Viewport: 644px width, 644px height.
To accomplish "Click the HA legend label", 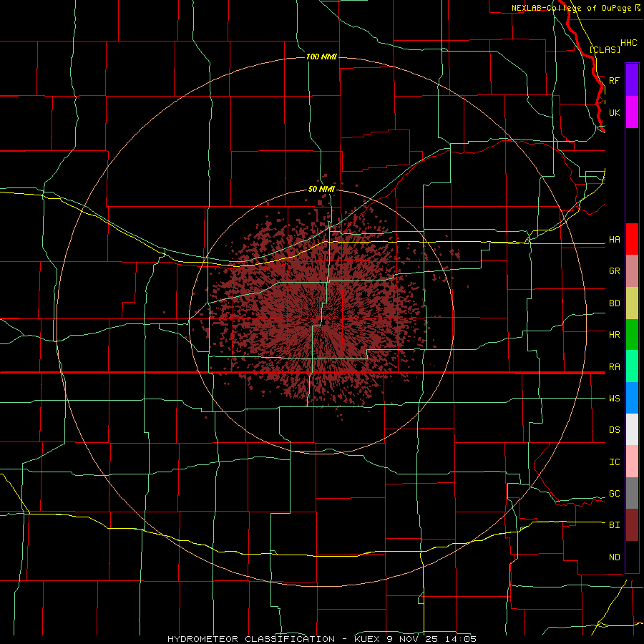I will click(x=614, y=240).
